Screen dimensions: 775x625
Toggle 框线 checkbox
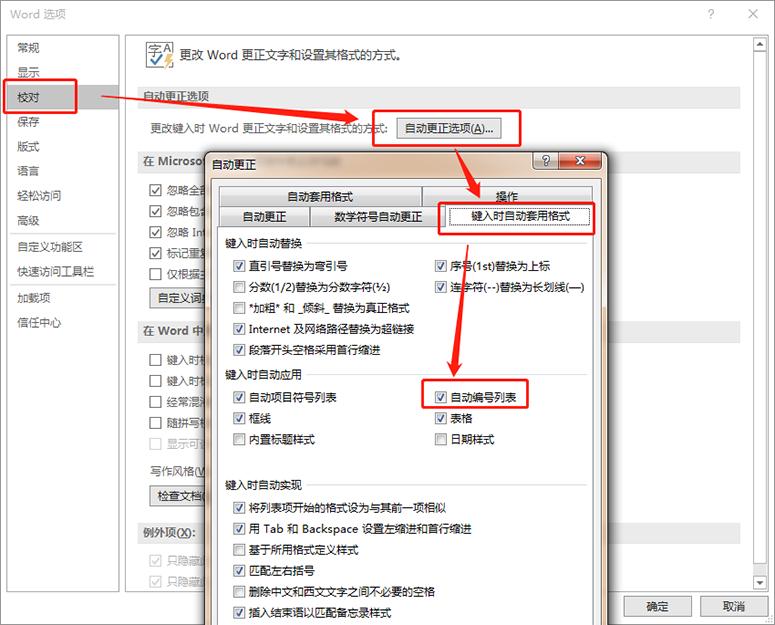239,418
